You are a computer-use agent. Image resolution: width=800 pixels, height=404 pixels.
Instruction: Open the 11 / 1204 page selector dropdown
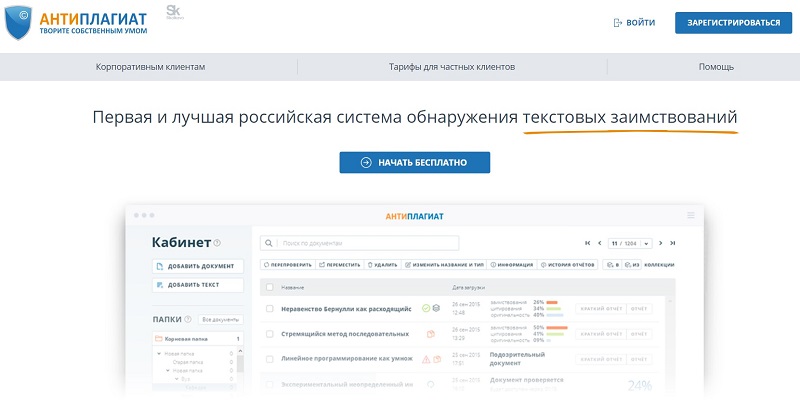pos(630,243)
